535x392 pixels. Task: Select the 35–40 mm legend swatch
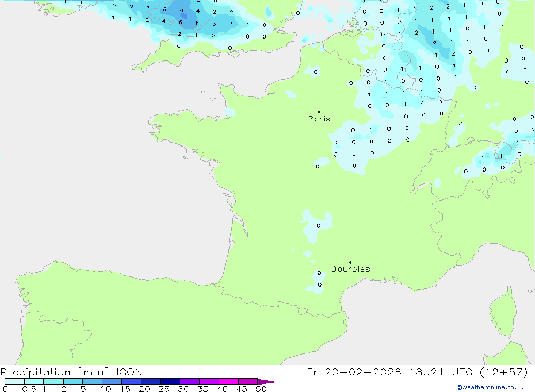(209, 381)
